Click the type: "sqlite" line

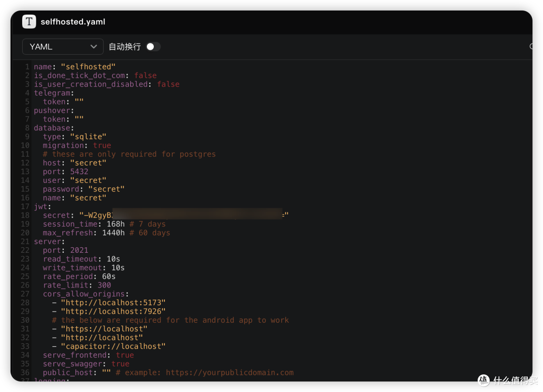click(74, 137)
